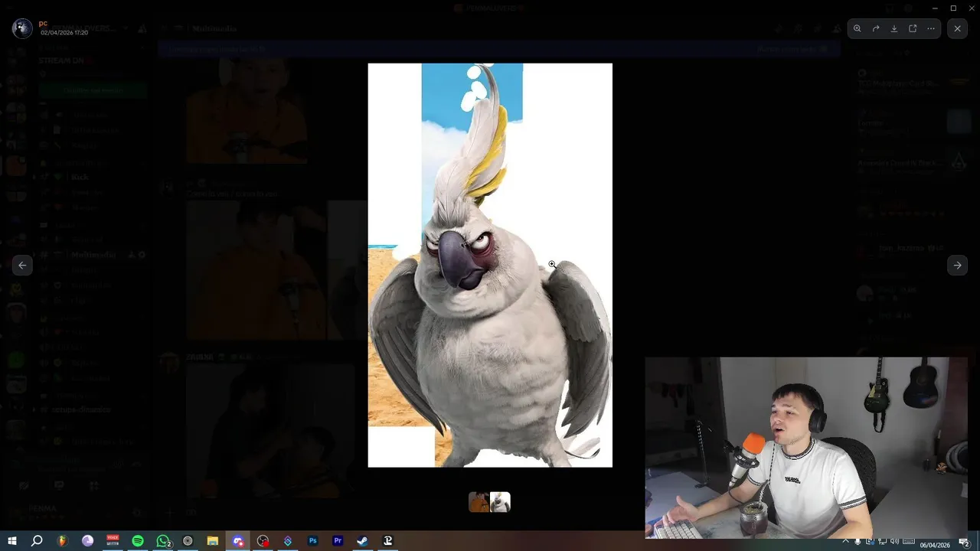Open Spotify from the taskbar

(138, 541)
